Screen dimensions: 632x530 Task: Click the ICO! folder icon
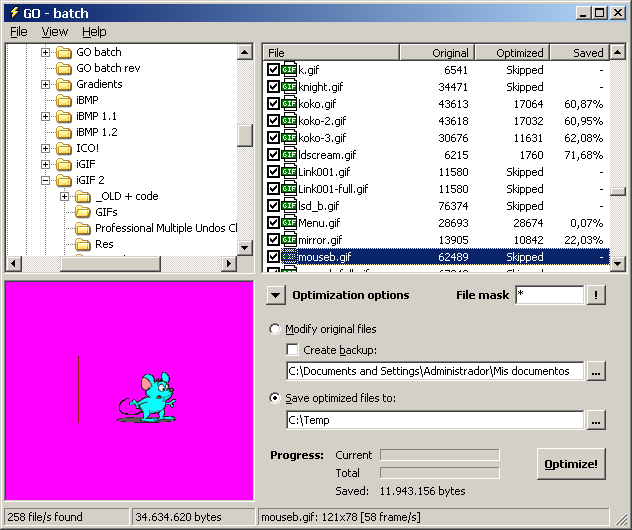pos(64,148)
